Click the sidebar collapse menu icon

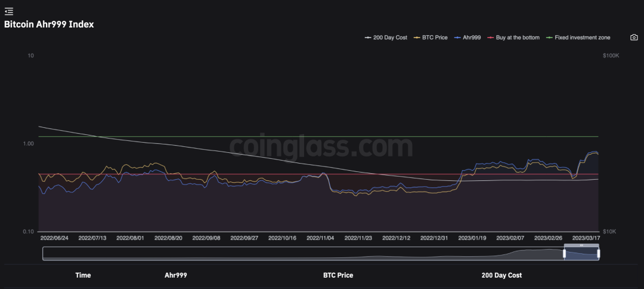[x=8, y=11]
